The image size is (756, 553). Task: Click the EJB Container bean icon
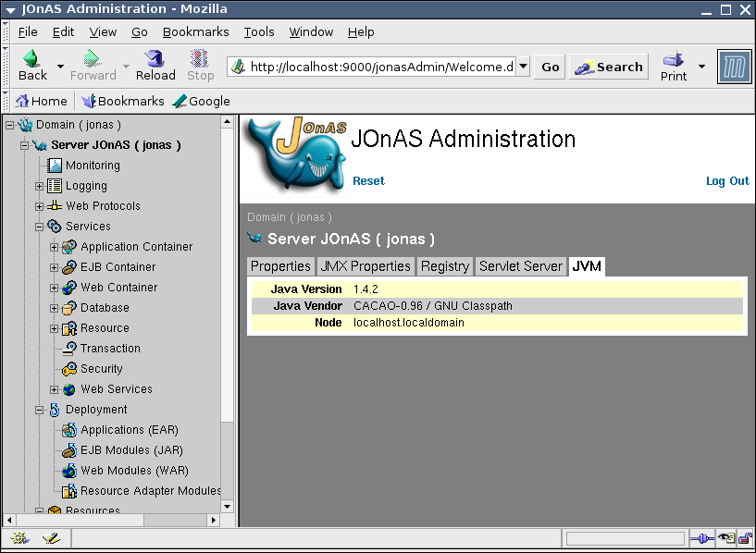(69, 267)
